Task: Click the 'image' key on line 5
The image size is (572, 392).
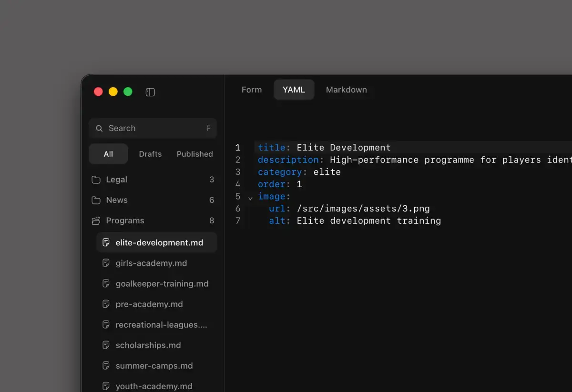Action: [x=272, y=196]
